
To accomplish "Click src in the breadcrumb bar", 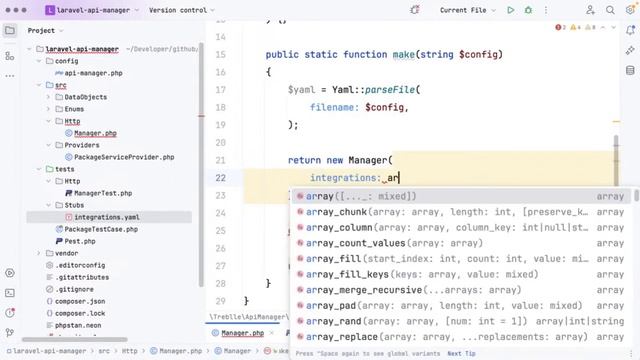I will point(104,351).
